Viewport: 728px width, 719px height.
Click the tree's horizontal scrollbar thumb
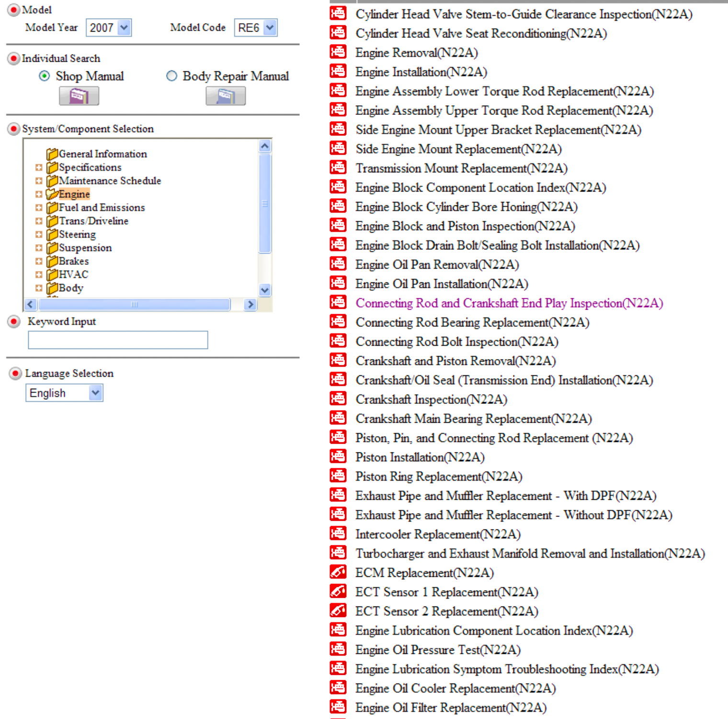tap(134, 304)
